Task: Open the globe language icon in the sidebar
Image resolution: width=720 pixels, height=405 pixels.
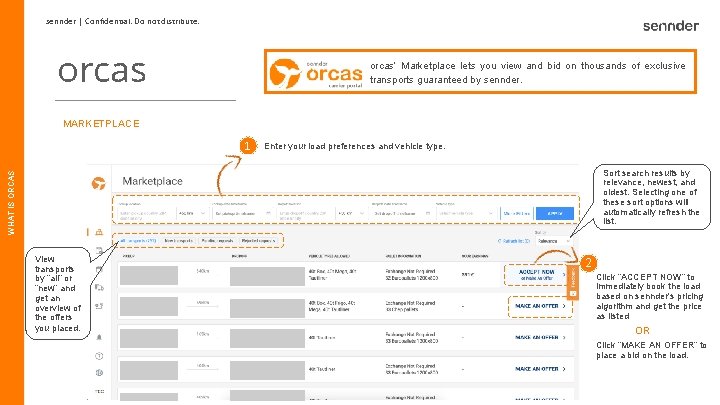Action: (x=99, y=373)
